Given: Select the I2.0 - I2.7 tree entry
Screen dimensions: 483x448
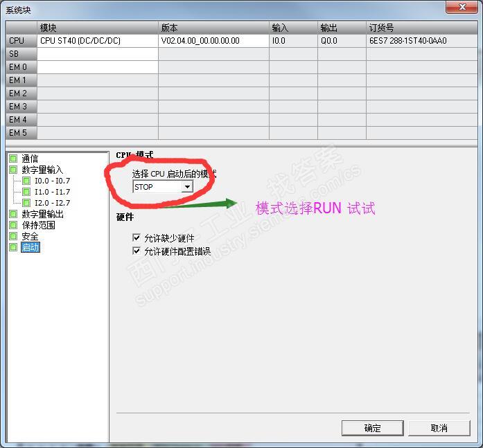Looking at the screenshot, I should pos(53,203).
